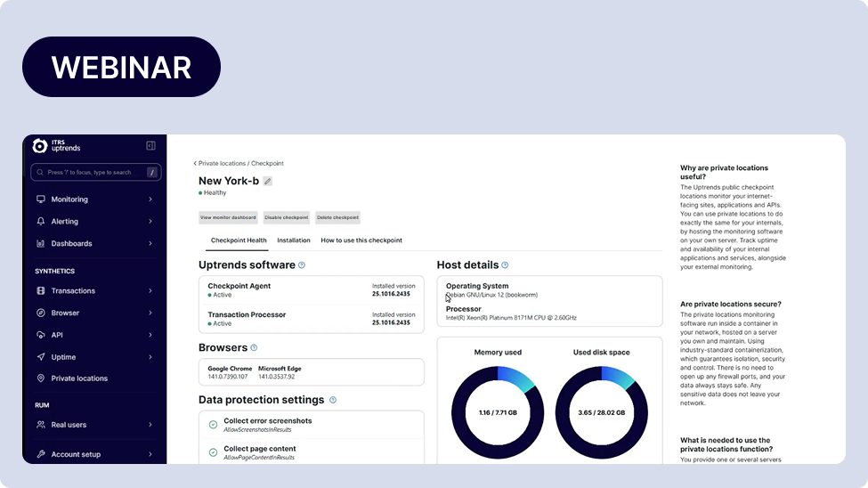Screen dimensions: 868x488
Task: Click 'Are private locations secure?' heading
Action: tap(731, 304)
